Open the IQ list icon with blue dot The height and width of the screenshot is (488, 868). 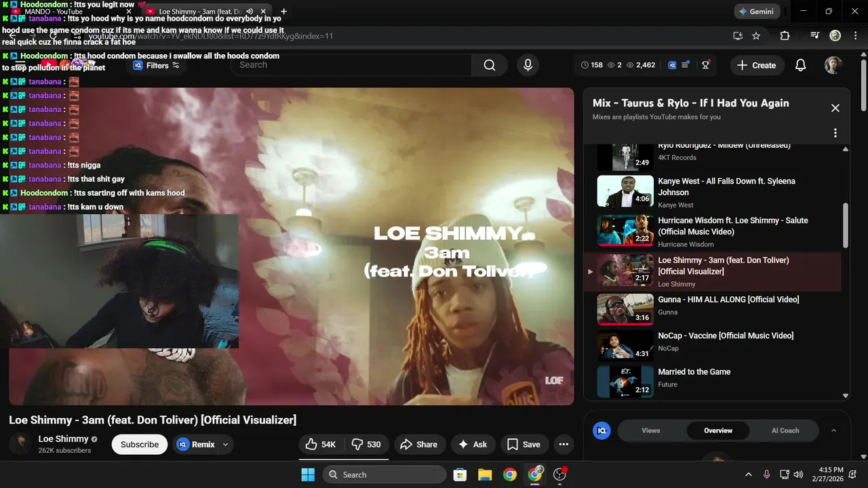tap(686, 65)
